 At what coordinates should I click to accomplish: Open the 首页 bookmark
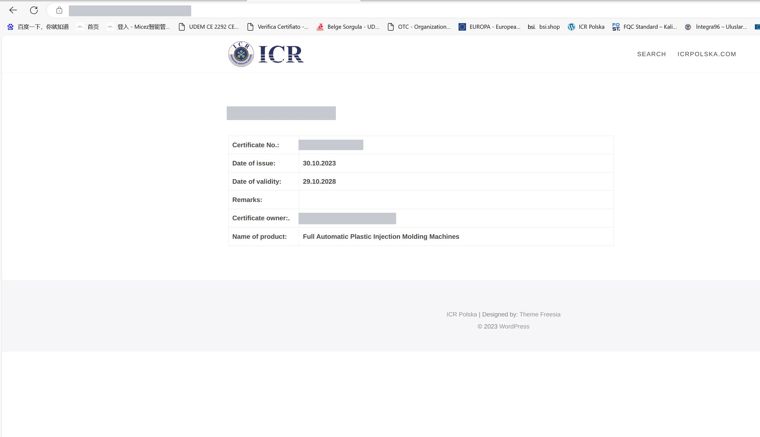coord(89,27)
